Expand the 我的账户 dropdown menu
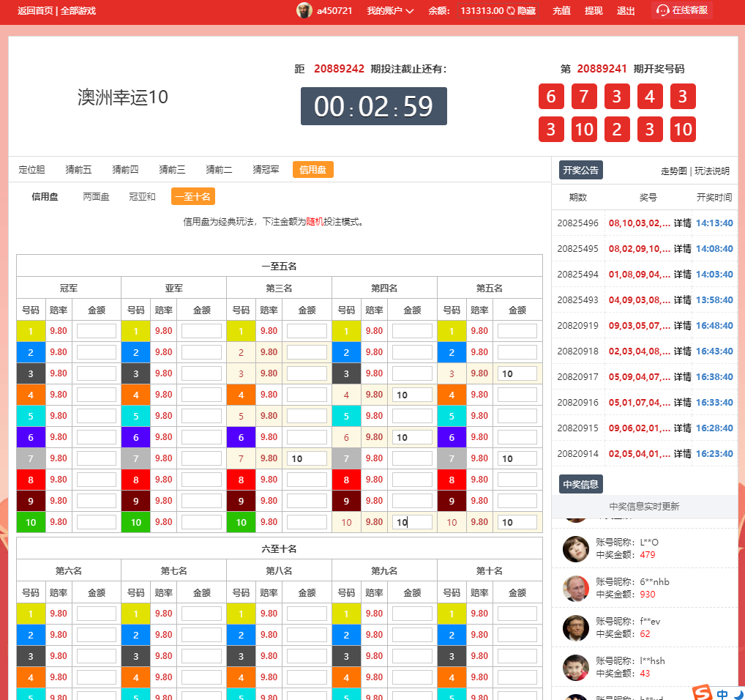The width and height of the screenshot is (745, 700). coord(390,11)
